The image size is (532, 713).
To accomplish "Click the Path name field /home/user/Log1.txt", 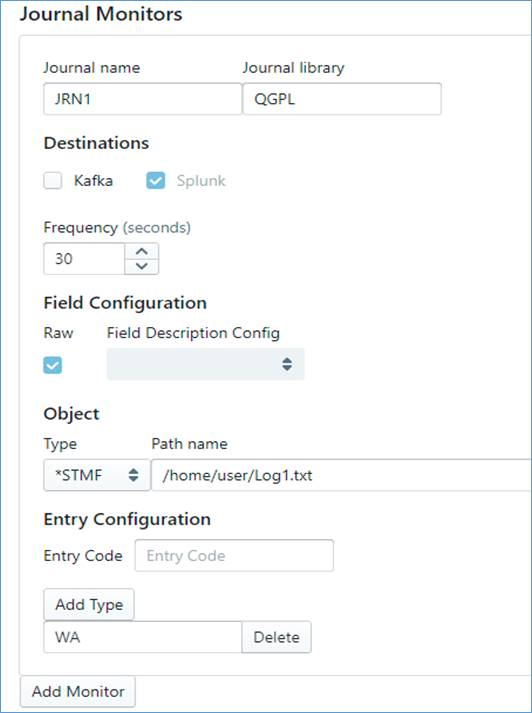I will (341, 475).
